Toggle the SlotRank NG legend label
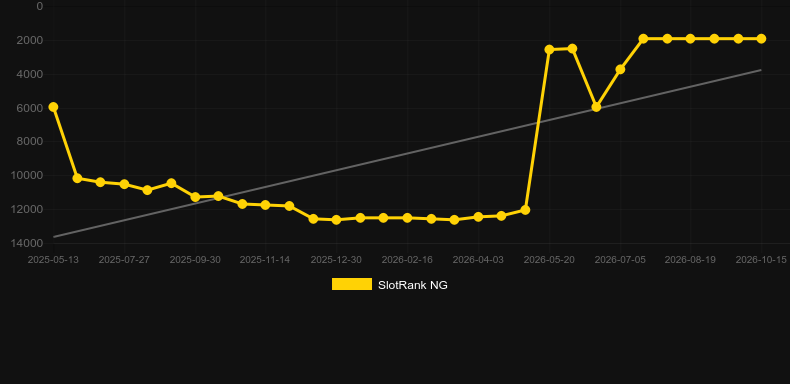The image size is (790, 384). (413, 285)
